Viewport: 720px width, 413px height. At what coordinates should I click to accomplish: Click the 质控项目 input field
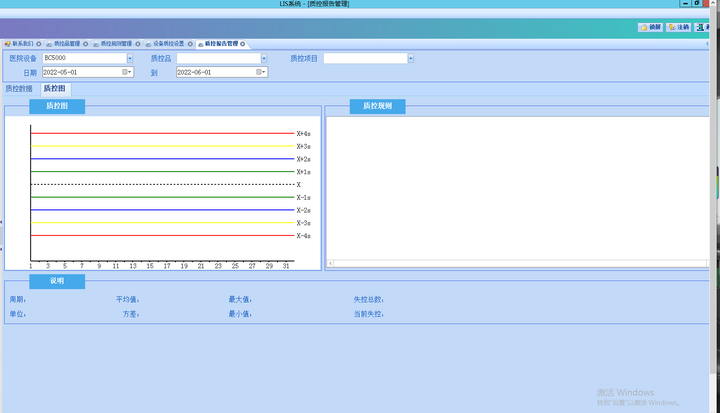coord(364,59)
